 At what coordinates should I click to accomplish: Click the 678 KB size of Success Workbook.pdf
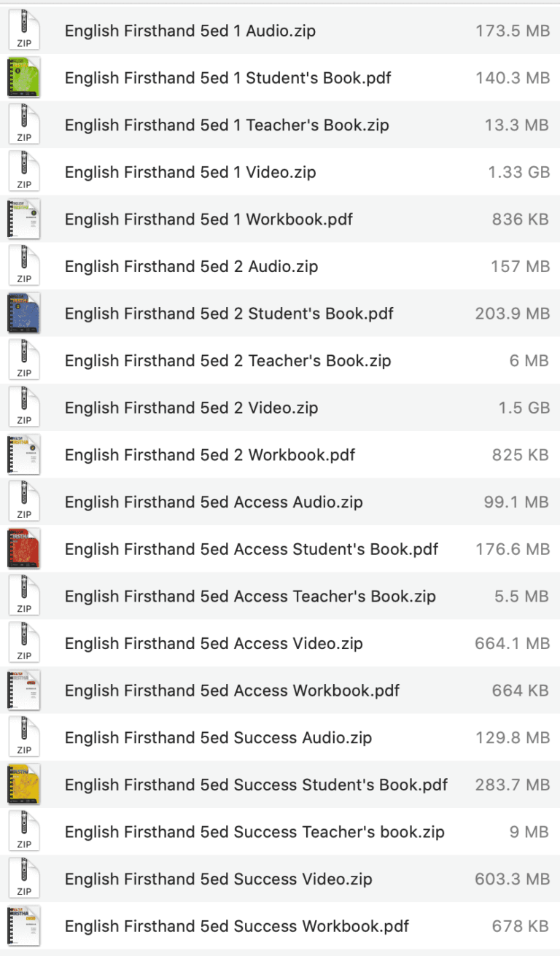[520, 926]
